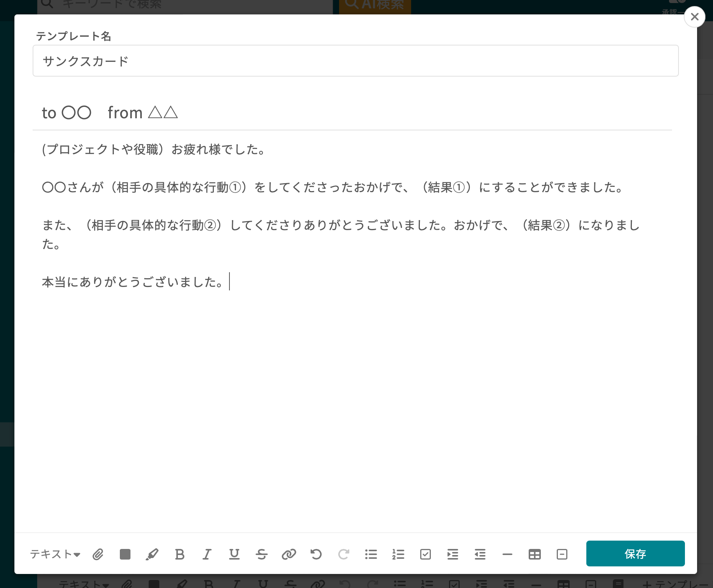Insert a bulleted list
This screenshot has width=713, height=588.
pyautogui.click(x=371, y=554)
